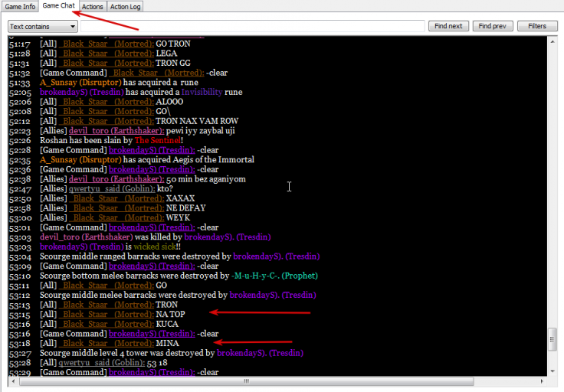The width and height of the screenshot is (564, 392).
Task: Click brokendayS link at 53:09 -clear
Action: [x=152, y=266]
